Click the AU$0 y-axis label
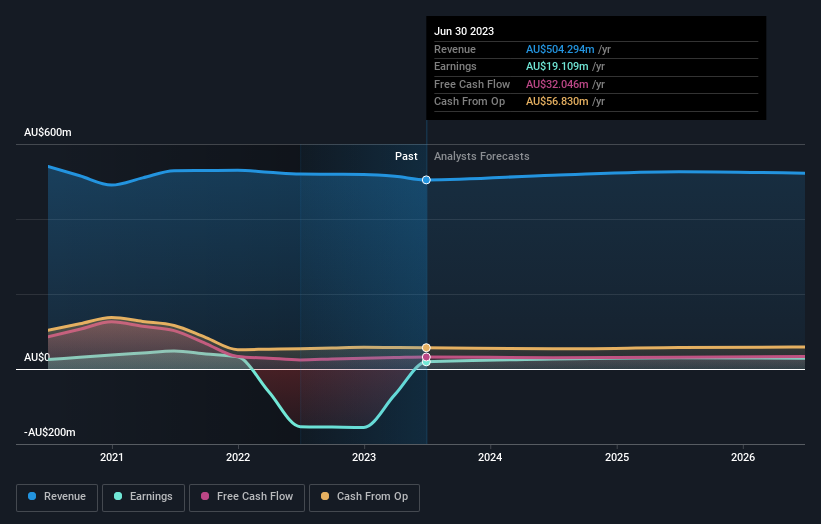The width and height of the screenshot is (821, 524). pos(37,358)
